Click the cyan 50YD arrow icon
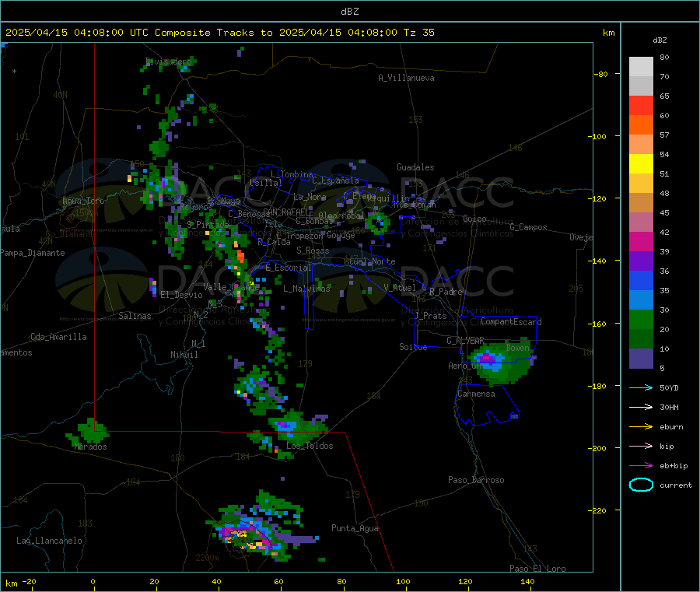Image resolution: width=700 pixels, height=592 pixels. click(641, 387)
